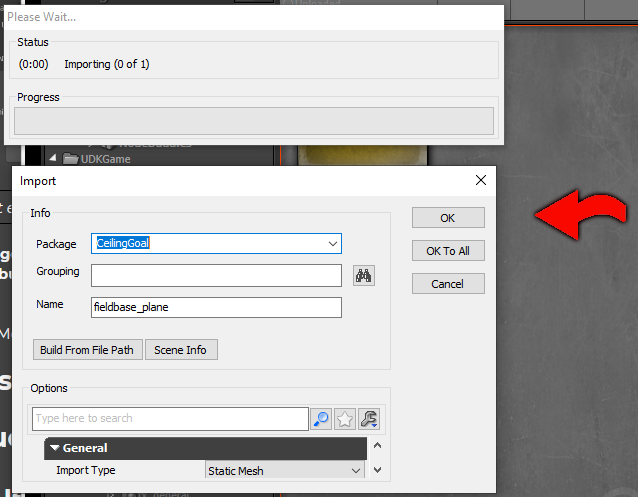This screenshot has height=497, width=638.
Task: Close the Import dialog with X
Action: tap(481, 180)
